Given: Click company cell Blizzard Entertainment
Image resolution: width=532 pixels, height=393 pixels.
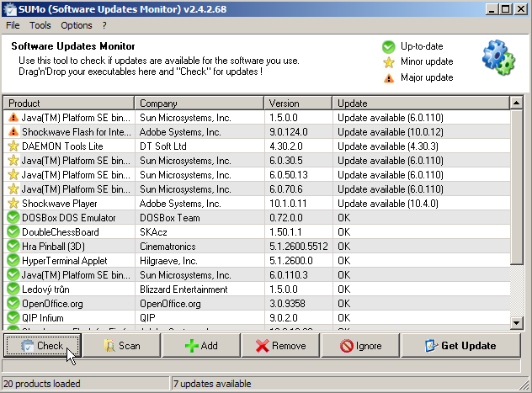Looking at the screenshot, I should (184, 289).
